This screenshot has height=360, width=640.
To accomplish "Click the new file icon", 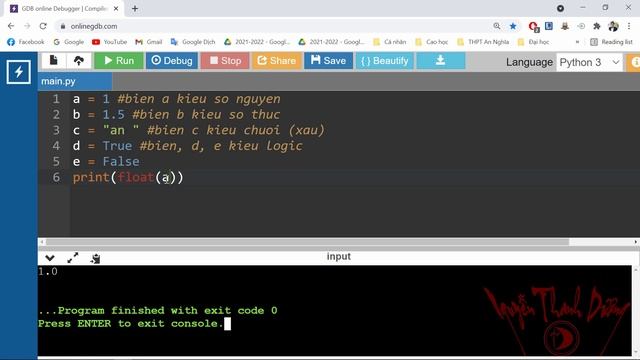I will coord(53,60).
